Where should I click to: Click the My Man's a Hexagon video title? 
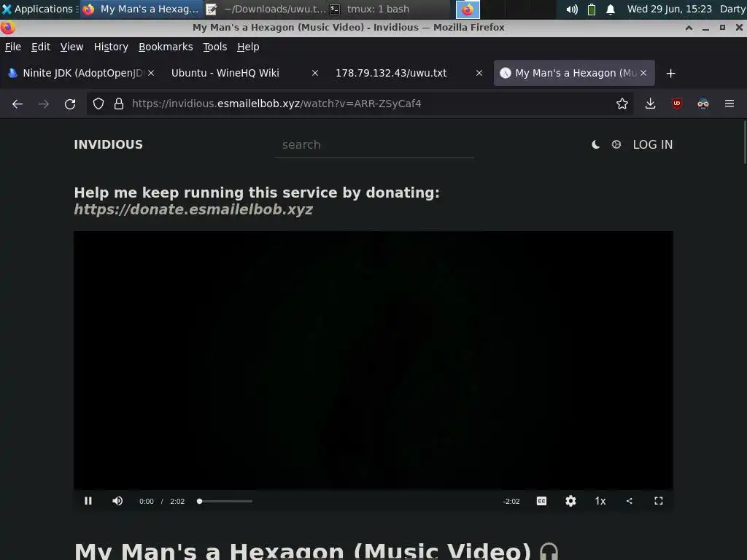pos(303,551)
